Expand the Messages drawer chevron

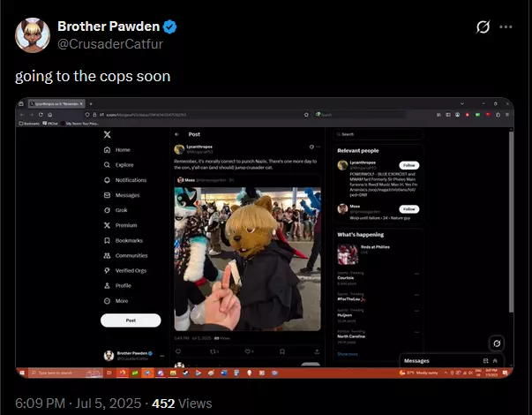point(495,360)
